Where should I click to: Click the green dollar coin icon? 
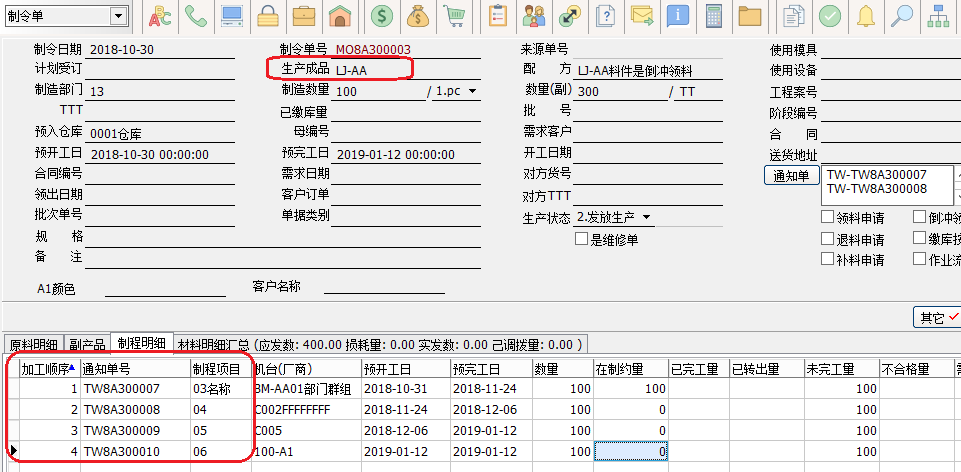[x=381, y=16]
